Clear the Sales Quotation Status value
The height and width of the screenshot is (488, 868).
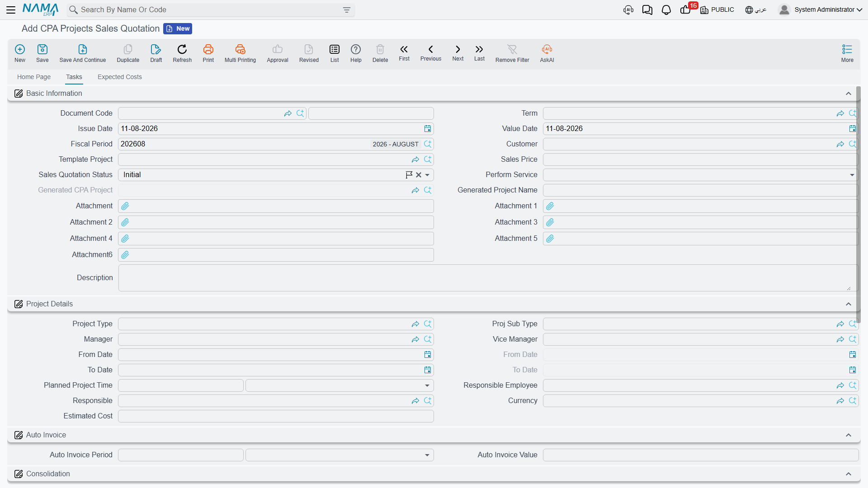pyautogui.click(x=419, y=175)
